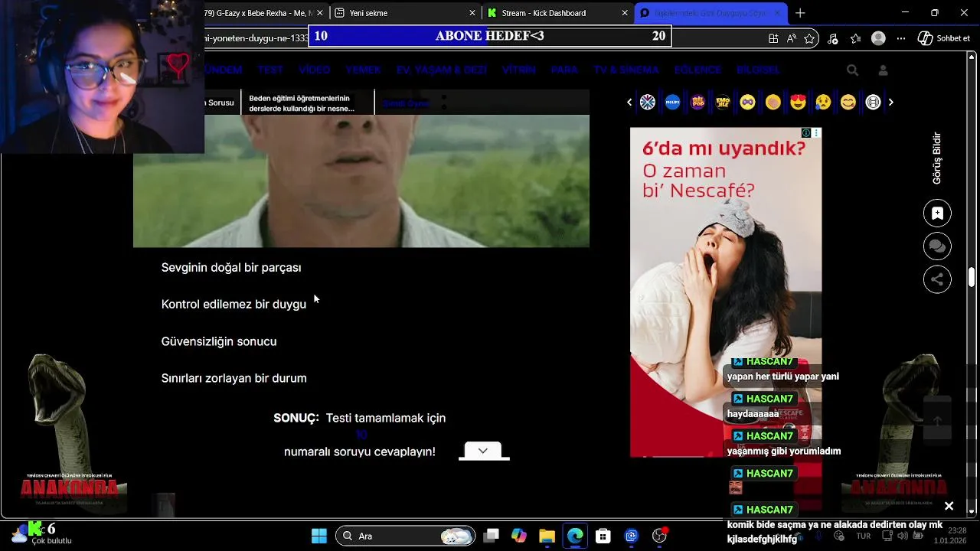This screenshot has height=551, width=980.
Task: Select the yummy smiling emoji channel icon
Action: [x=848, y=102]
